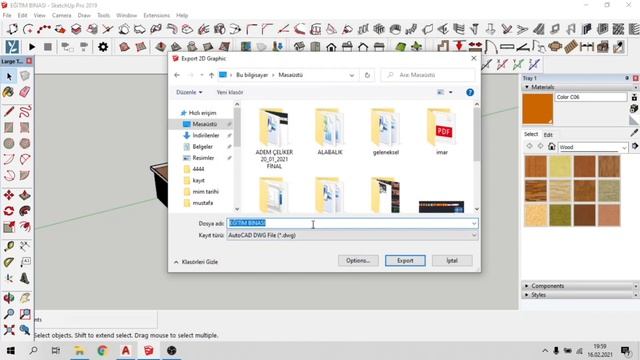The height and width of the screenshot is (360, 640).
Task: Click the Play button in the top toolbar
Action: (31, 47)
